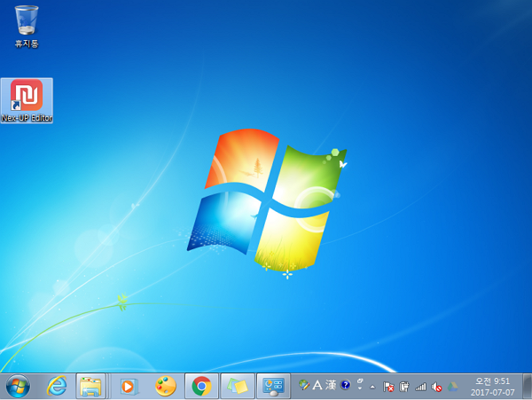Open Windows Media Player from taskbar
532x400 pixels.
click(x=129, y=386)
